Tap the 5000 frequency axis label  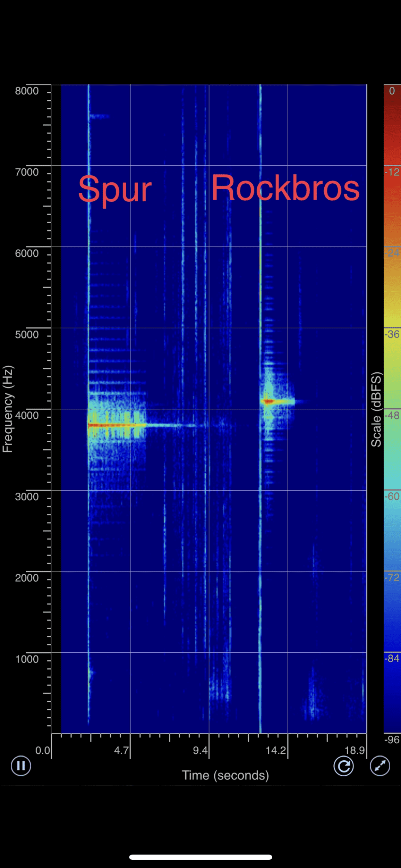coord(27,335)
